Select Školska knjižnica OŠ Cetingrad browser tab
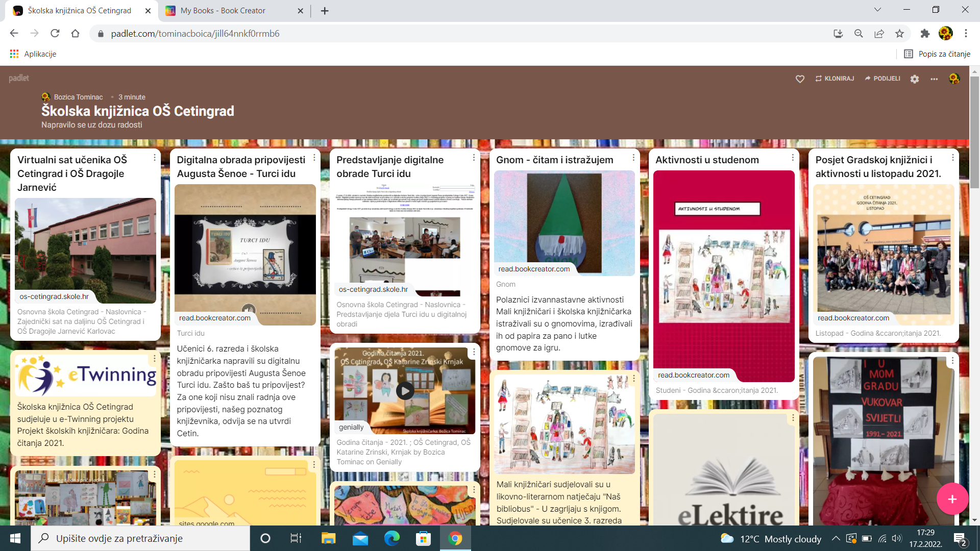Image resolution: width=980 pixels, height=551 pixels. pos(80,11)
